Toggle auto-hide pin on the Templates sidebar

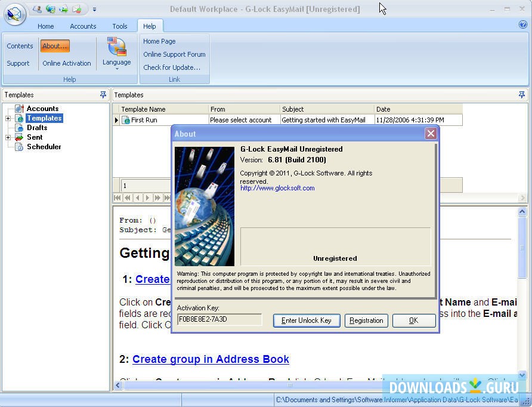[103, 94]
